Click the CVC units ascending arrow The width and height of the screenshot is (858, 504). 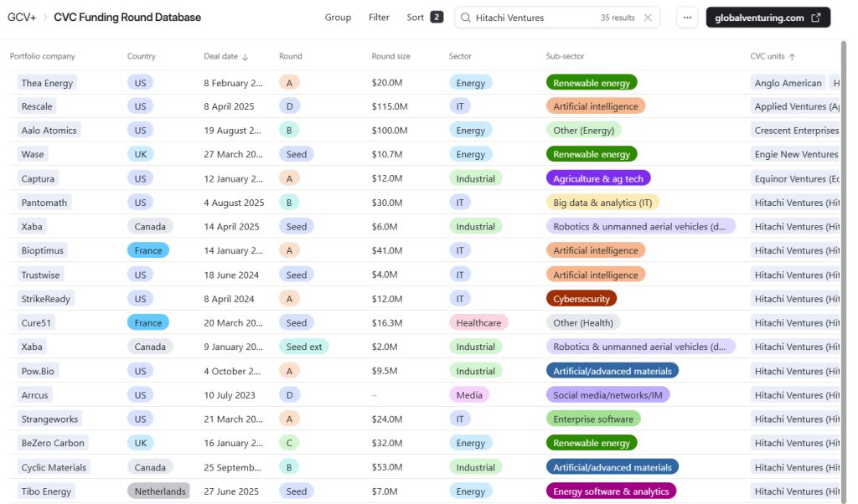792,57
